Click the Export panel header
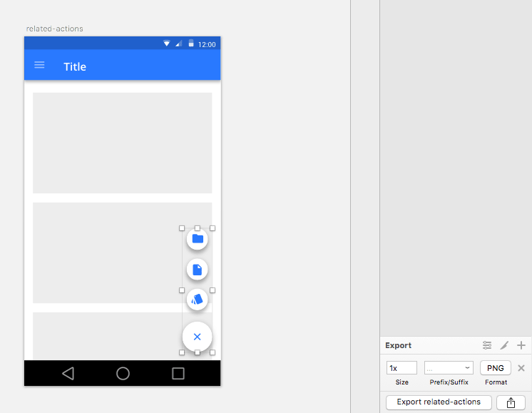Image resolution: width=532 pixels, height=413 pixels. tap(399, 345)
